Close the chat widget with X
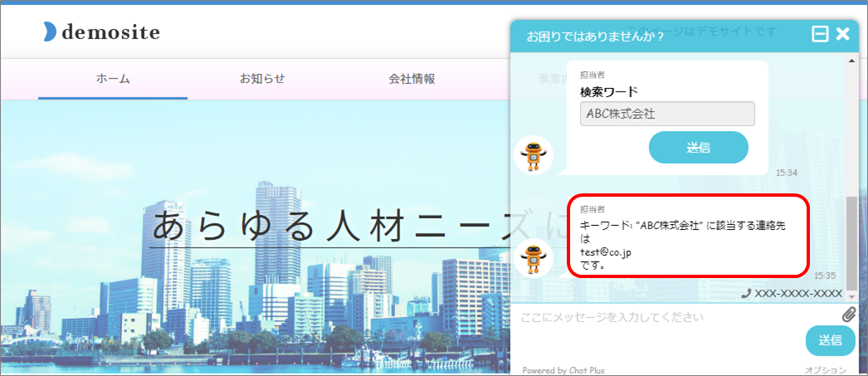 click(x=842, y=34)
